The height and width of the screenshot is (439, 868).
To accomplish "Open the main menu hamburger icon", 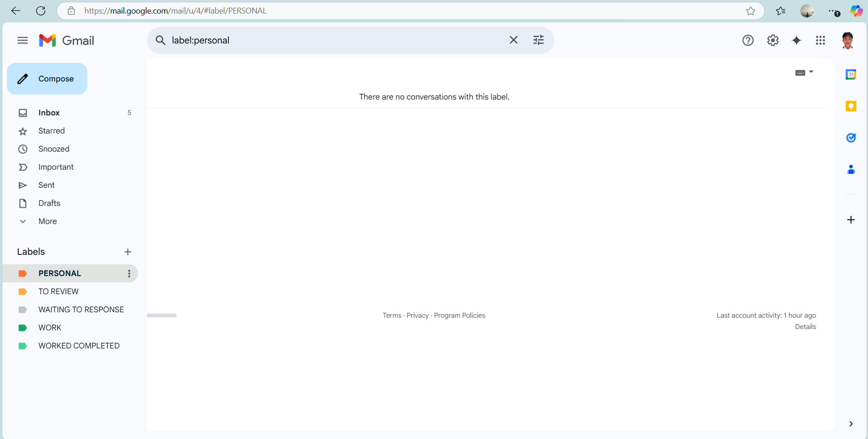I will click(23, 40).
